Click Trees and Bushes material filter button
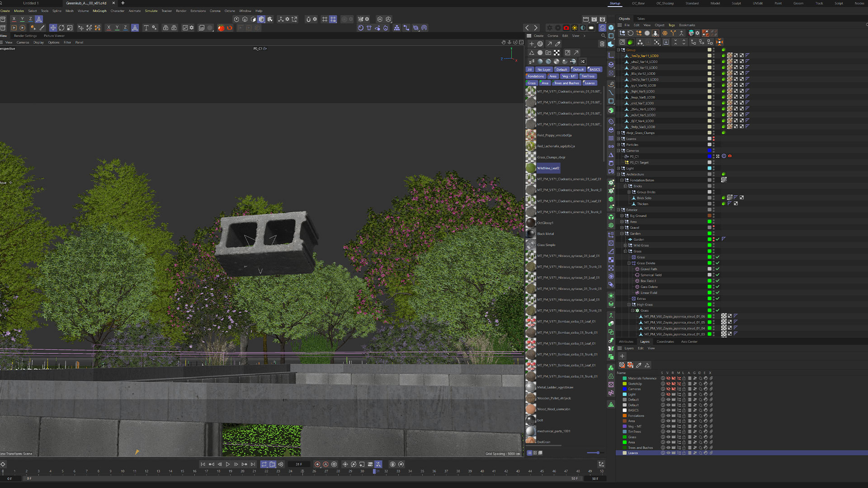This screenshot has height=488, width=868. pyautogui.click(x=566, y=83)
